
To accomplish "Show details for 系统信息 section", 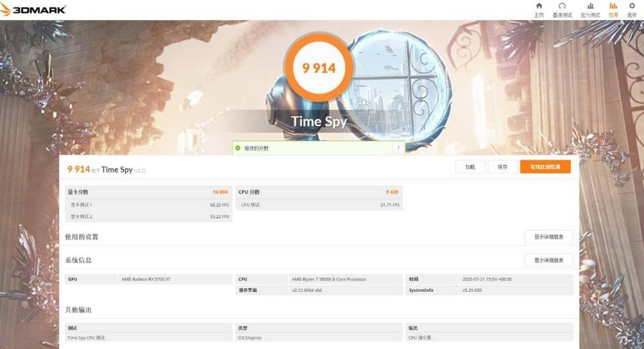I will pos(549,260).
